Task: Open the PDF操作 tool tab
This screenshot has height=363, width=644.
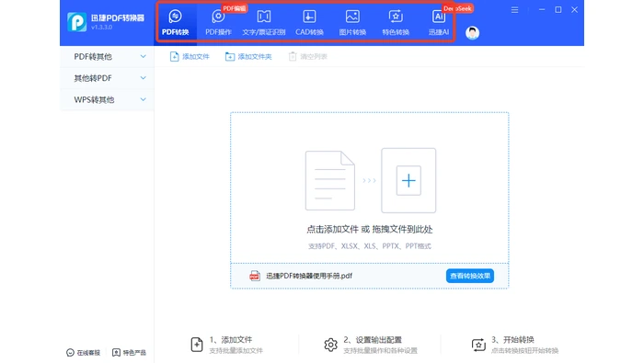Action: (x=219, y=23)
